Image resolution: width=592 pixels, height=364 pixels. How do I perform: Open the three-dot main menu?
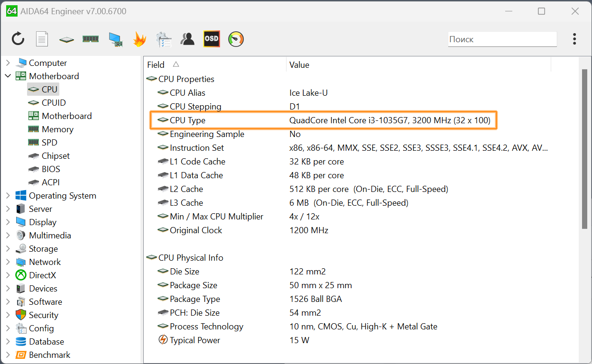(x=574, y=39)
